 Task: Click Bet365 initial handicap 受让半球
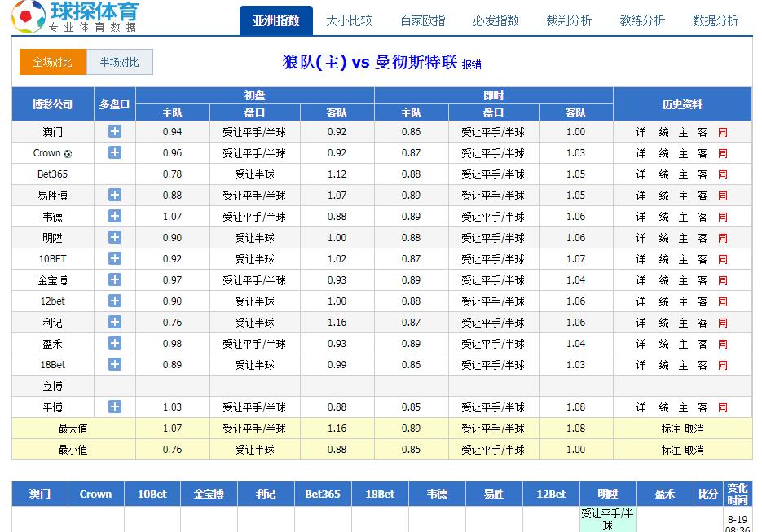[254, 174]
